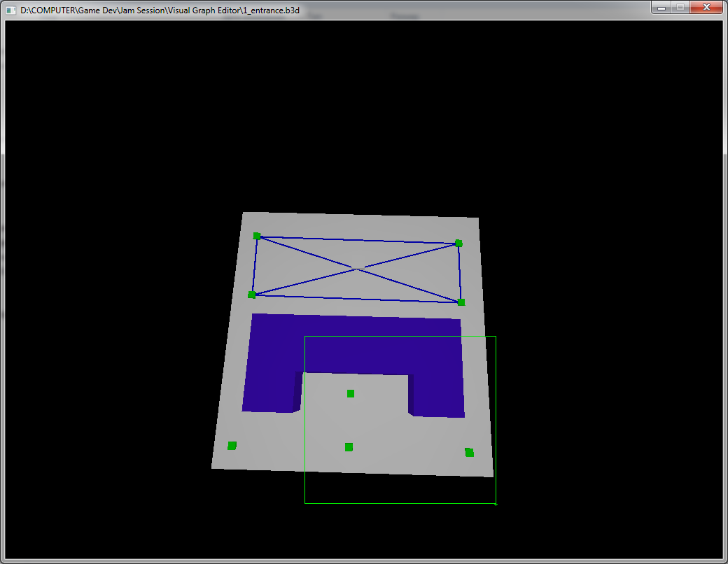The width and height of the screenshot is (728, 564).
Task: Click the green selection box's bottom-right corner
Action: (x=496, y=503)
